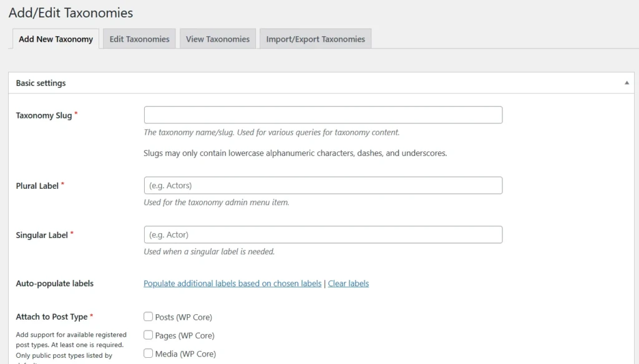Collapse the Basic settings panel arrow
The image size is (639, 364).
626,83
